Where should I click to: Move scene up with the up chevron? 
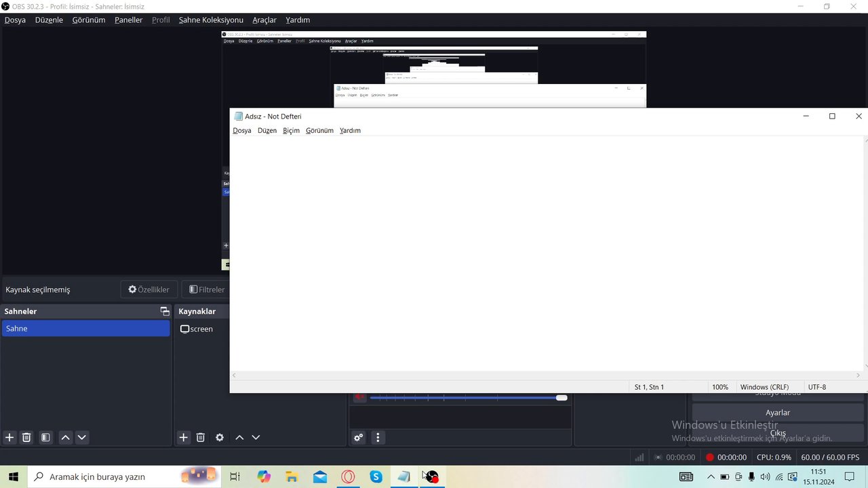coord(65,437)
